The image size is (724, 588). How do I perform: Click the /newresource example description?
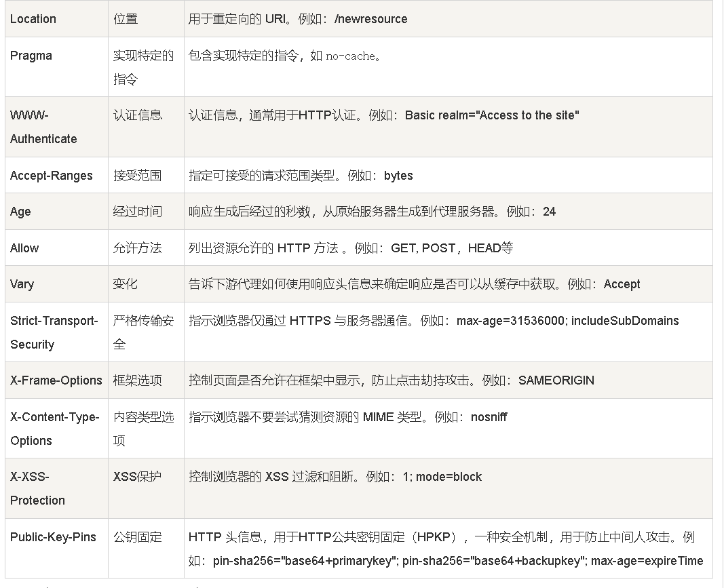point(298,19)
